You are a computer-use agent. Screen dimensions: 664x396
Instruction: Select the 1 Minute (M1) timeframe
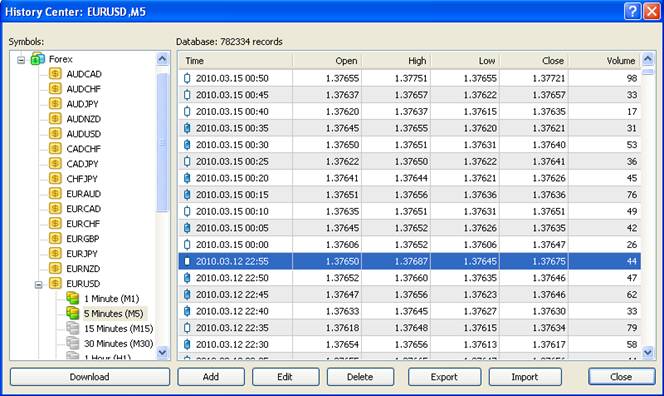[112, 299]
